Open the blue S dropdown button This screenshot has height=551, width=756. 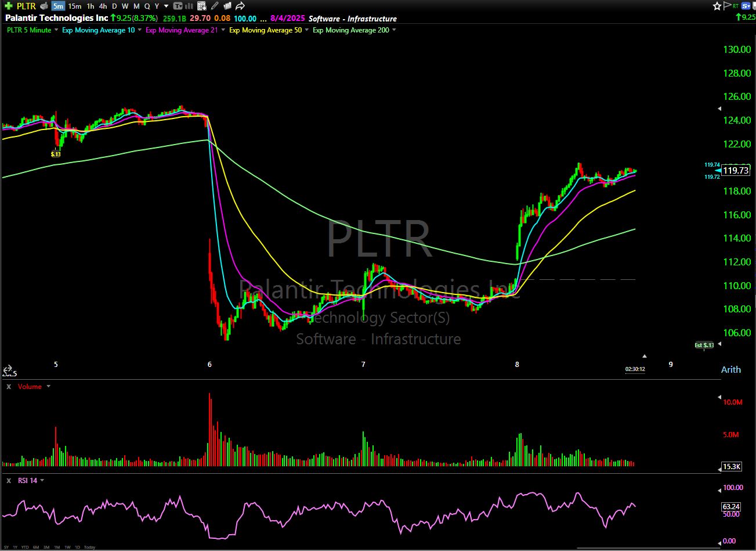coord(746,6)
